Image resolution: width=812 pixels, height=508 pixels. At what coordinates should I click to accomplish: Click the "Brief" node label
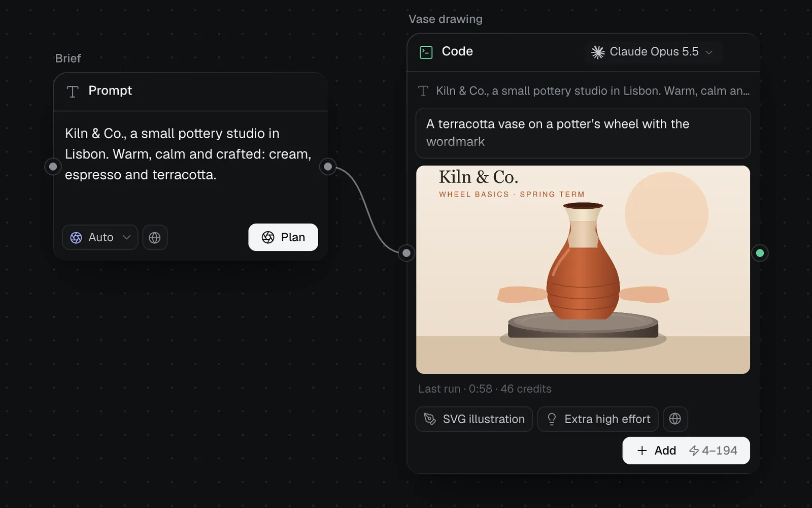click(68, 58)
